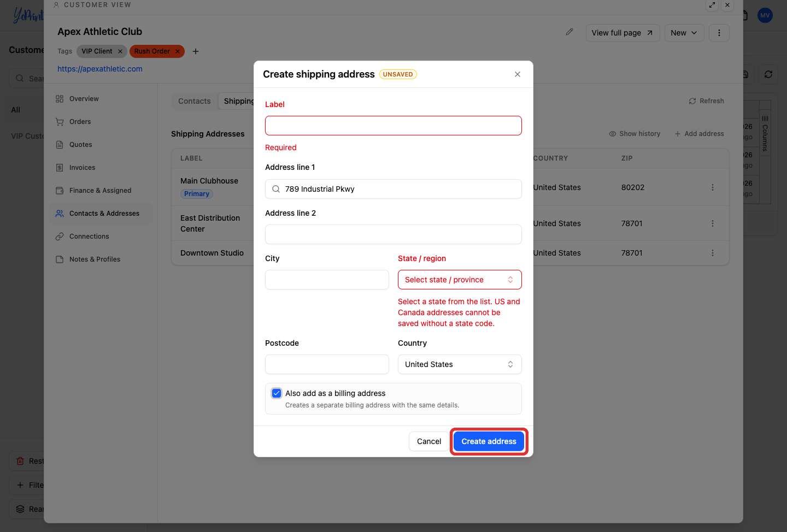Open Finance & Assigned section
Image resolution: width=787 pixels, height=532 pixels.
click(101, 191)
